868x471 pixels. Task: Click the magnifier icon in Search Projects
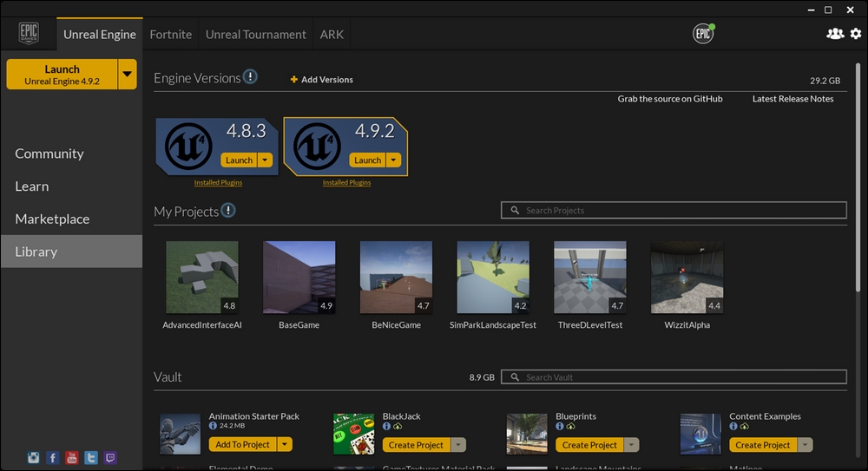point(515,210)
